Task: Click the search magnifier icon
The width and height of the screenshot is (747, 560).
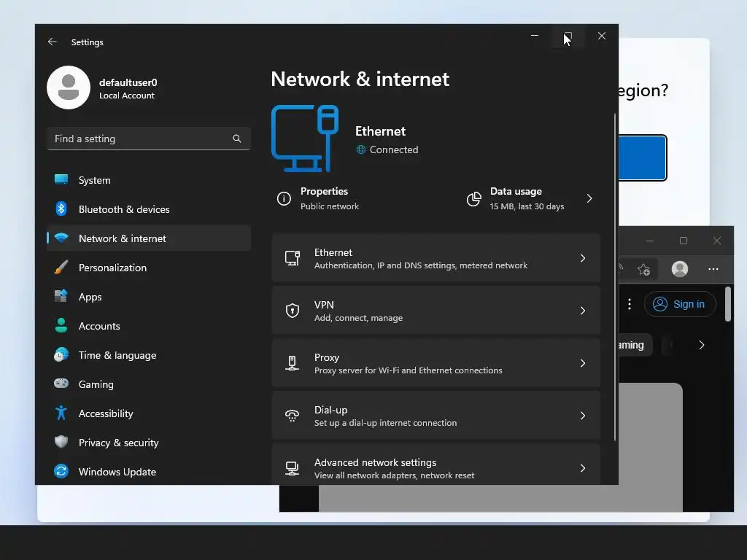Action: tap(237, 139)
